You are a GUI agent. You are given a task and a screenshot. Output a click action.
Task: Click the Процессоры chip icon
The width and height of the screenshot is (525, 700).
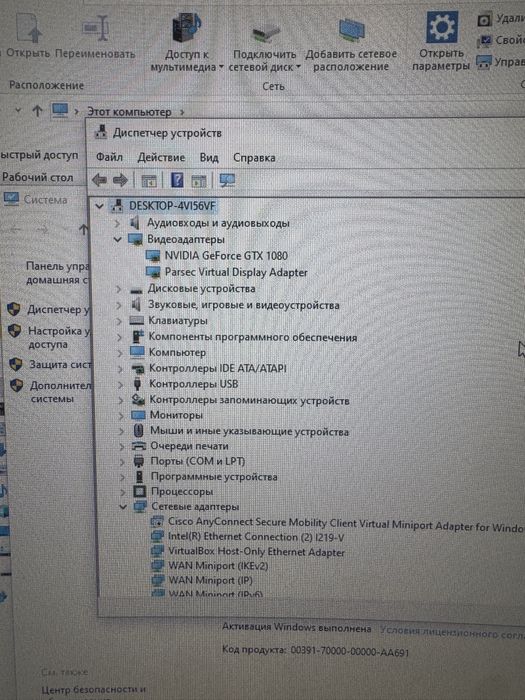coord(140,492)
